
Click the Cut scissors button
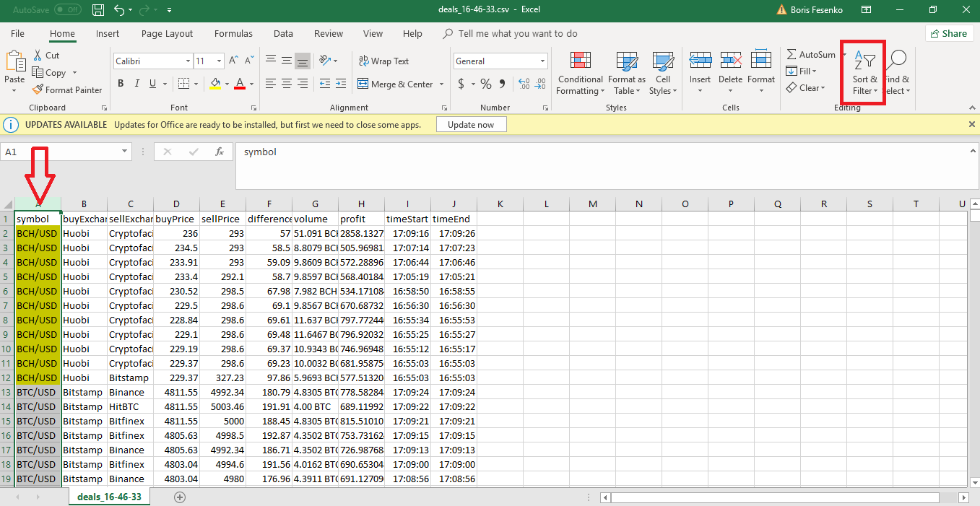click(x=47, y=56)
